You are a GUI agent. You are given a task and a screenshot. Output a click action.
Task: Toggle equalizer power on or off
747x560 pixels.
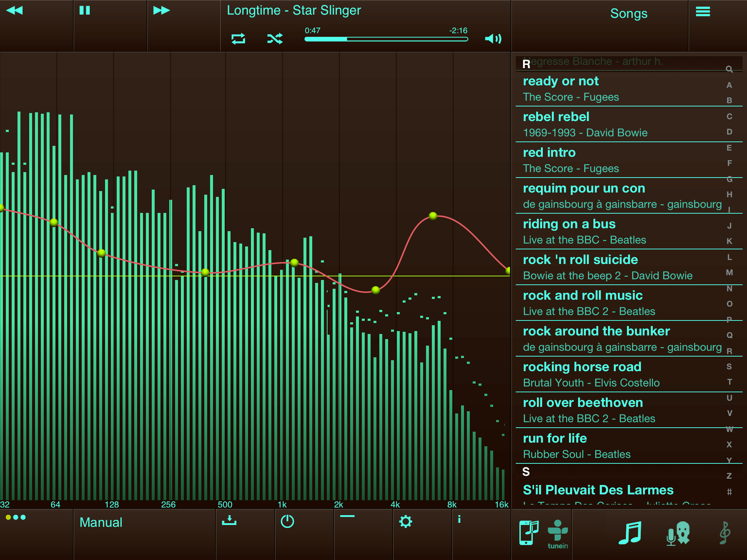287,521
